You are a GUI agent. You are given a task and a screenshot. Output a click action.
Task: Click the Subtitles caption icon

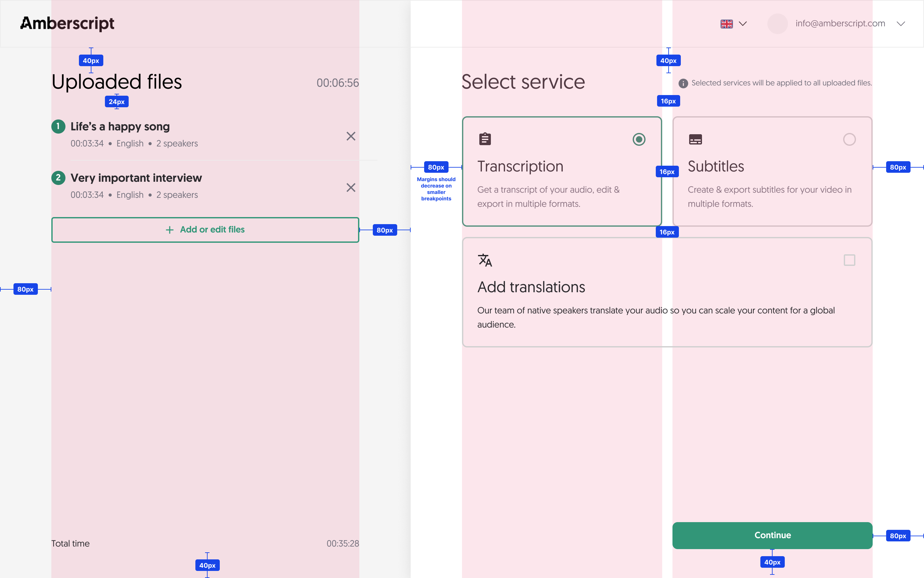point(695,139)
